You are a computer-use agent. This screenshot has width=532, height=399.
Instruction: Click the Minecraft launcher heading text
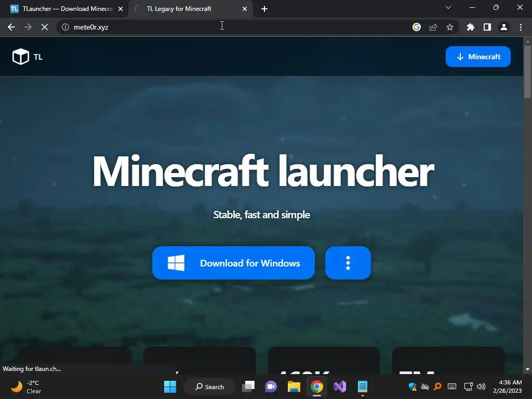point(263,171)
